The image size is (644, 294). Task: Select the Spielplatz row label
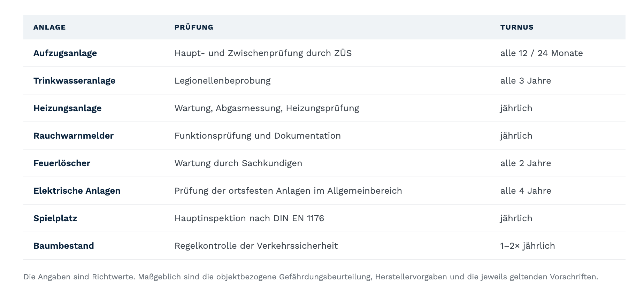pyautogui.click(x=55, y=218)
